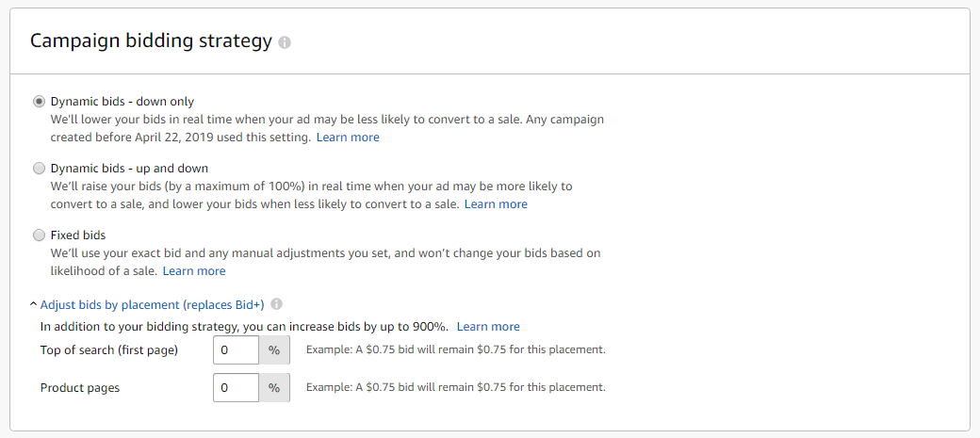Click the Top of search percentage input field
The image size is (980, 438).
tap(237, 349)
